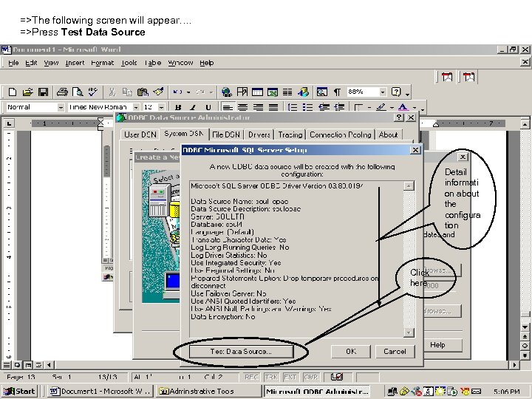This screenshot has height=399, width=532.
Task: Click the Numbering list icon
Action: 292,108
